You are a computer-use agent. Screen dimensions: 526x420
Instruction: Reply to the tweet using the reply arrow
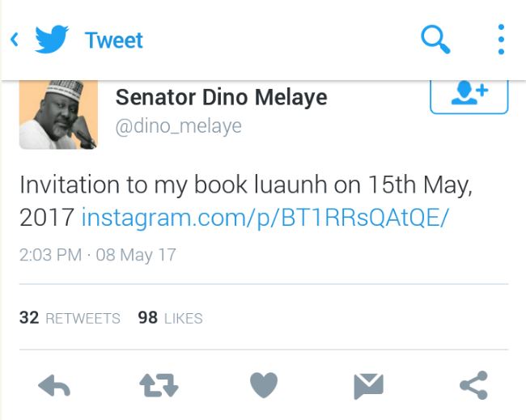54,386
